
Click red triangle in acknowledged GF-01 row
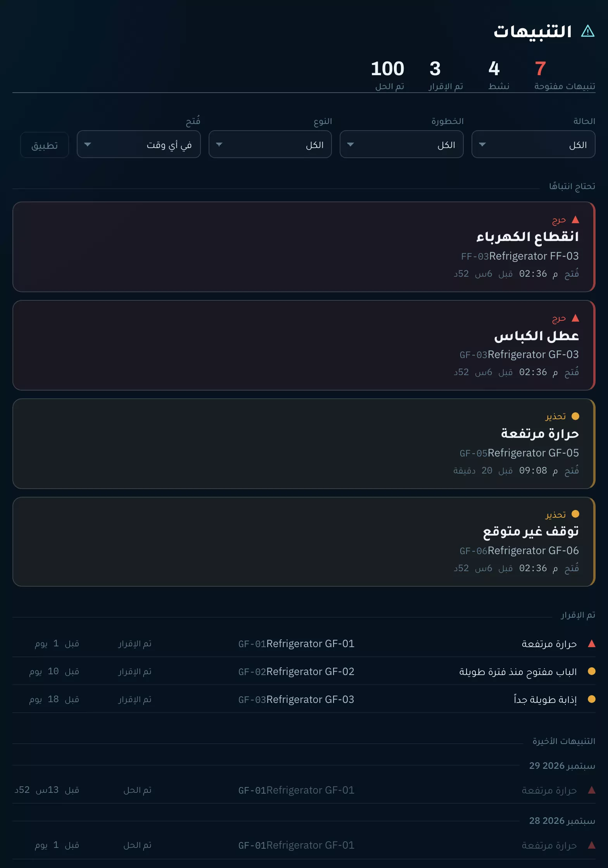[591, 644]
